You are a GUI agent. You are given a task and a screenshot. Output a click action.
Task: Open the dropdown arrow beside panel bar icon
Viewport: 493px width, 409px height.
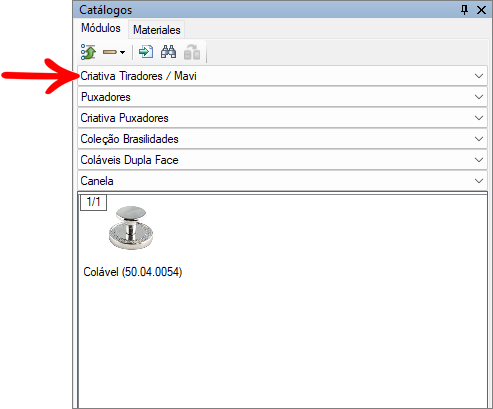click(122, 52)
